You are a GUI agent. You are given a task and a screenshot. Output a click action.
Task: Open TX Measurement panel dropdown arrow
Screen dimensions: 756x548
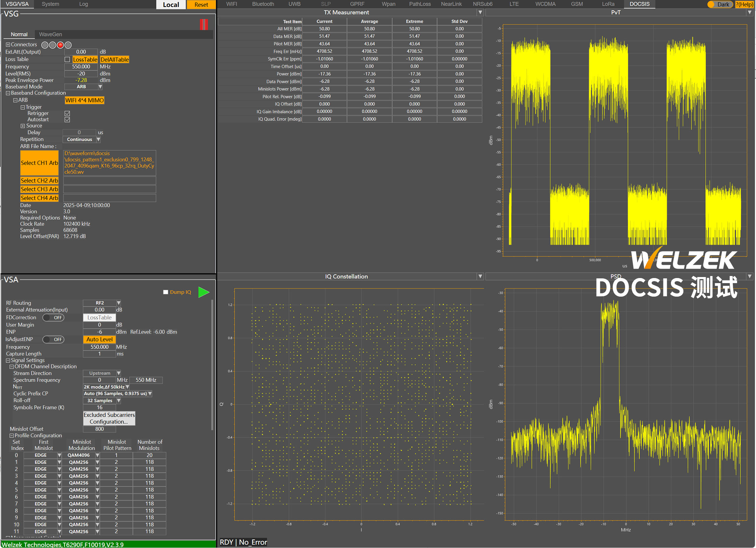(480, 12)
